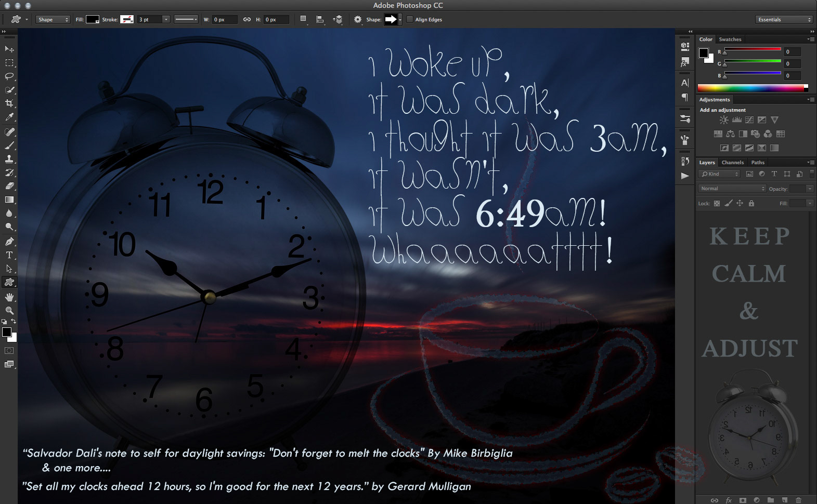This screenshot has width=817, height=504.
Task: Toggle lock layer position
Action: pyautogui.click(x=740, y=203)
